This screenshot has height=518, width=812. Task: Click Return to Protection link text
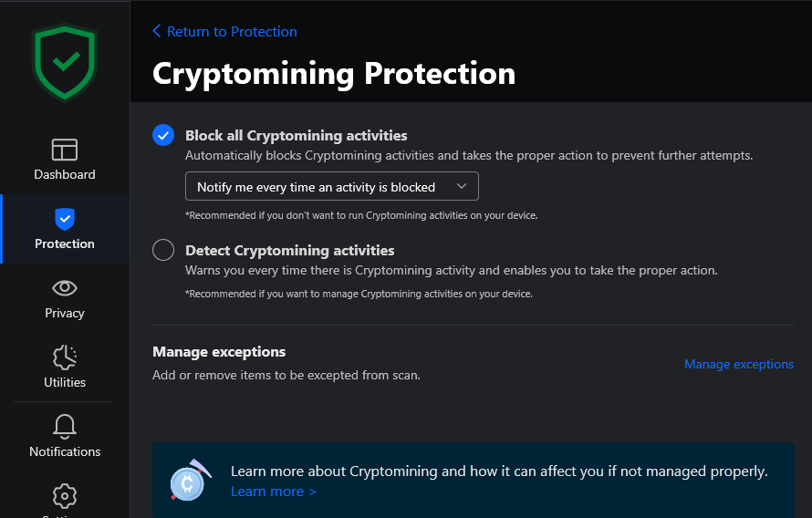pyautogui.click(x=232, y=31)
